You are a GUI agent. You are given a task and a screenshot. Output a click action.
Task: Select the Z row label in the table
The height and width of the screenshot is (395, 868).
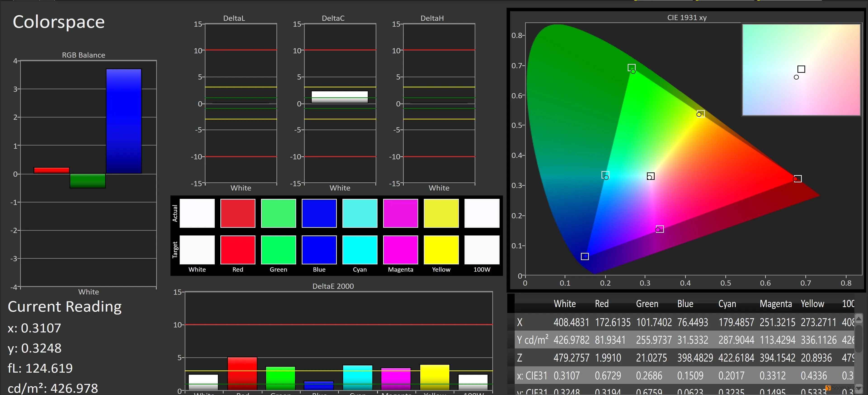520,358
